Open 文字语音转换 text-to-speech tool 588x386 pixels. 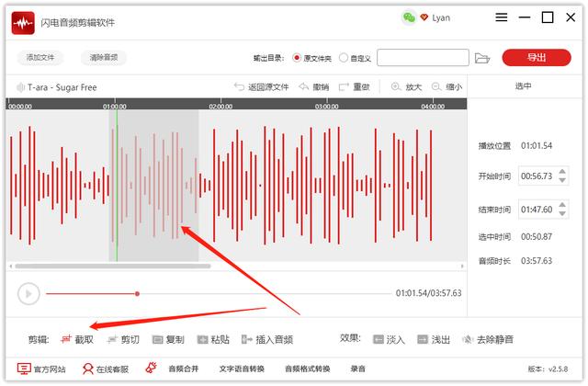pyautogui.click(x=242, y=369)
